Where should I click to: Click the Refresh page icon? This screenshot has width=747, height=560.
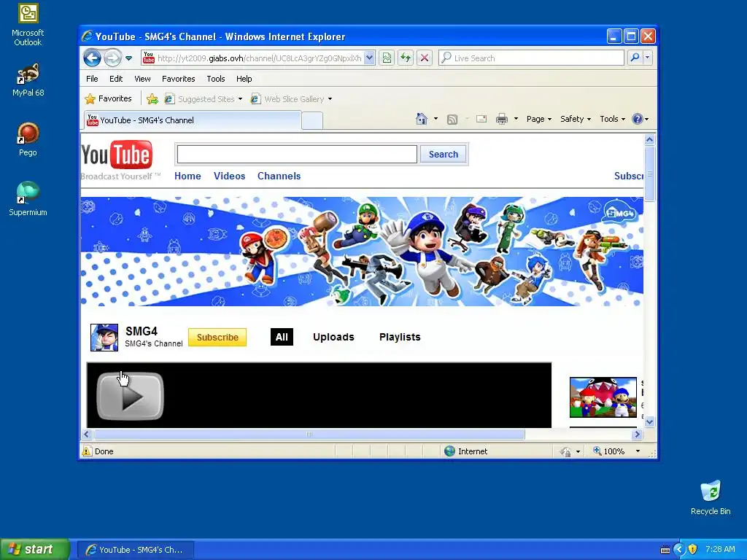(x=406, y=58)
